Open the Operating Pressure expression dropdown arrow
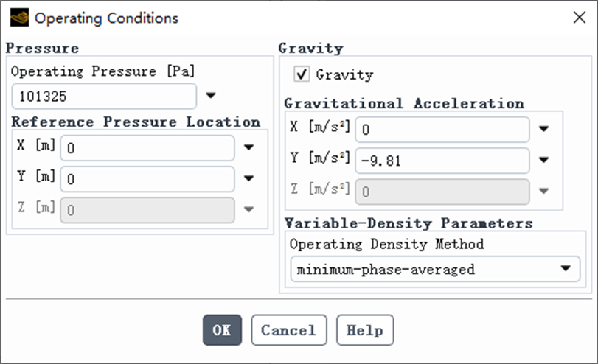This screenshot has width=598, height=364. [211, 95]
